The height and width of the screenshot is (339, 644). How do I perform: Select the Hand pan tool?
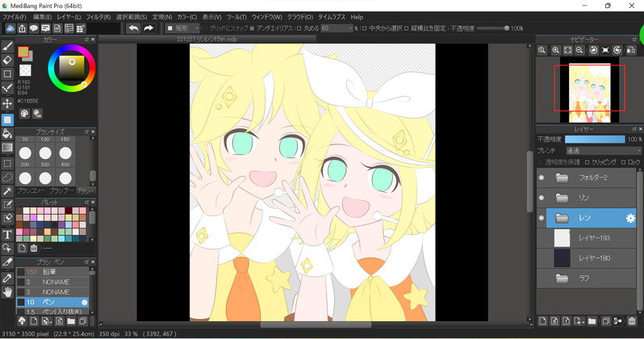point(7,291)
